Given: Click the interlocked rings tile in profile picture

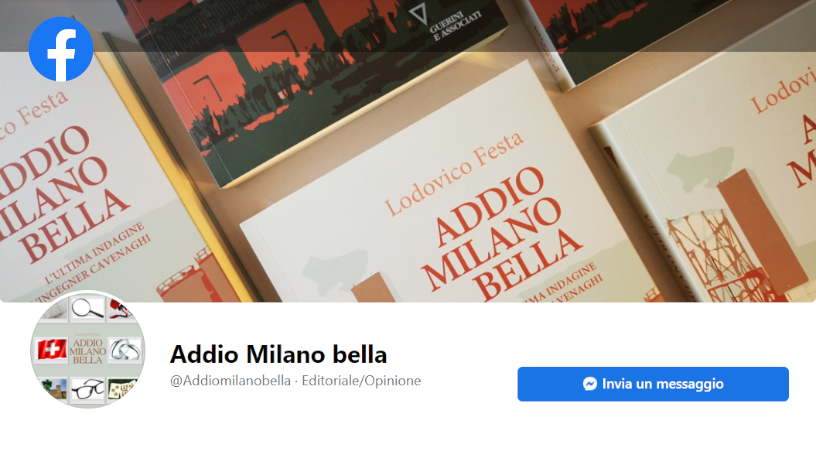Looking at the screenshot, I should point(124,349).
